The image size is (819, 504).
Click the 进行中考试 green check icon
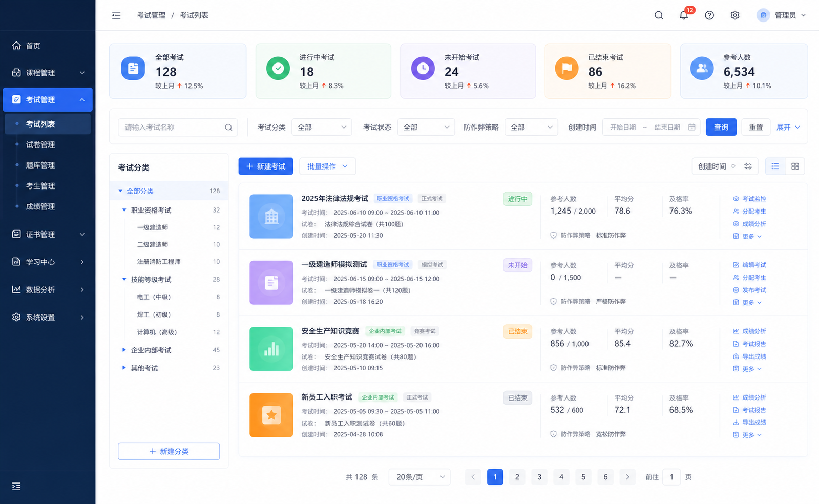pos(278,68)
